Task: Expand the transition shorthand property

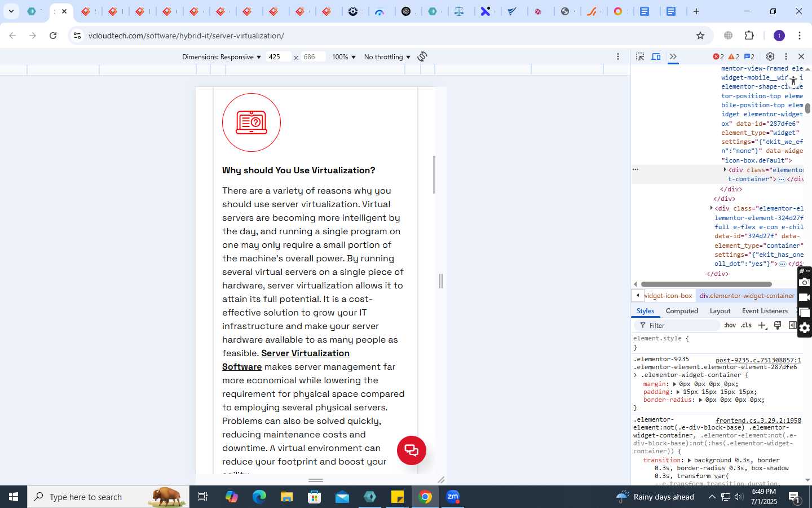Action: click(689, 461)
